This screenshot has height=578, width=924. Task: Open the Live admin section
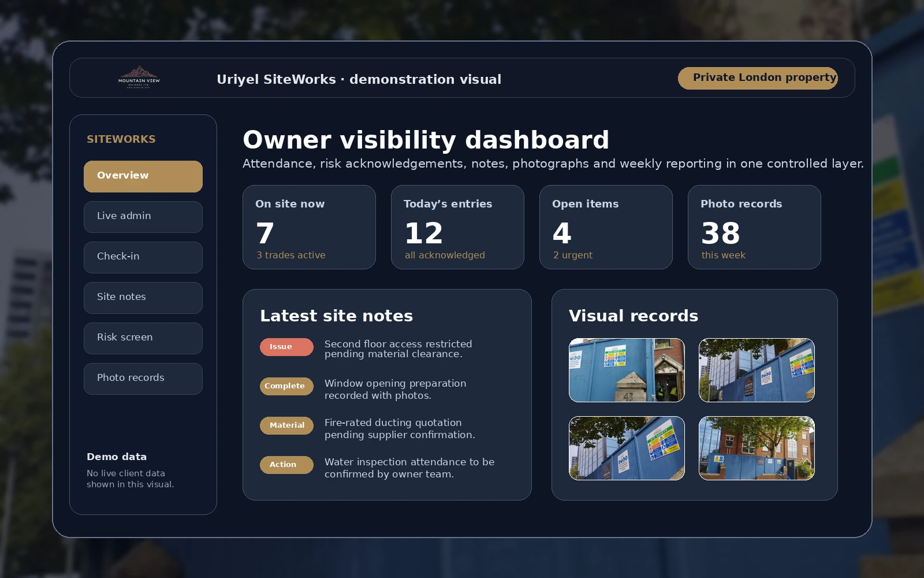pyautogui.click(x=143, y=217)
